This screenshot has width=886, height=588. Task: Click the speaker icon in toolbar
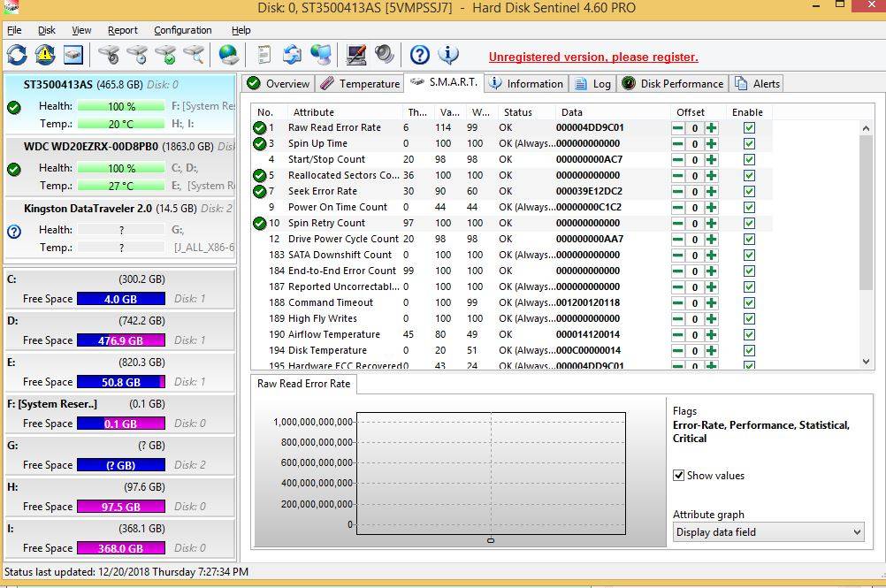(384, 56)
